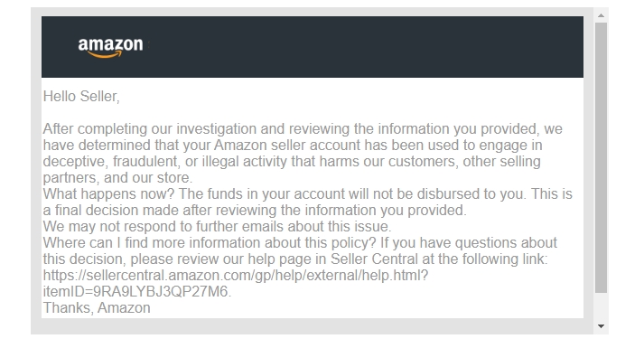Click the itemID=9RA9LYBJ3QP27M6 link text
The height and width of the screenshot is (339, 644).
pos(137,291)
